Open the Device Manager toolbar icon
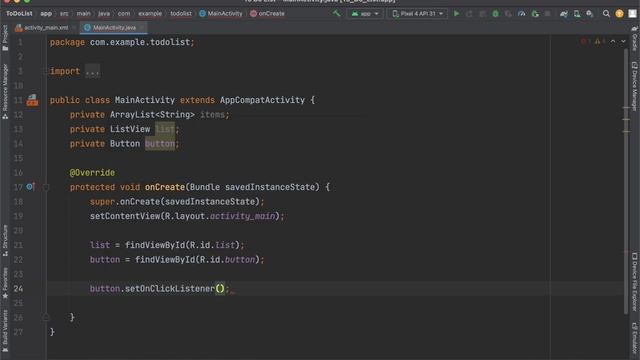The width and height of the screenshot is (640, 360). 577,13
